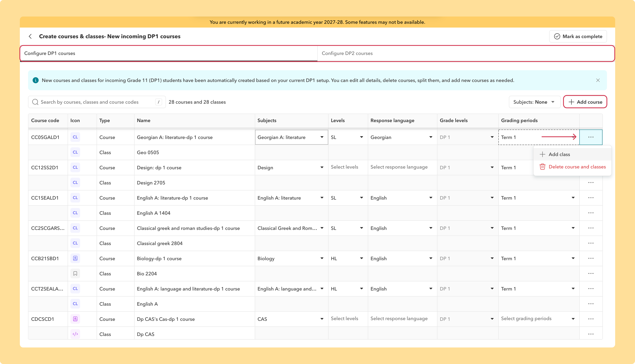635x364 pixels.
Task: Click Mark as complete button
Action: pos(578,36)
